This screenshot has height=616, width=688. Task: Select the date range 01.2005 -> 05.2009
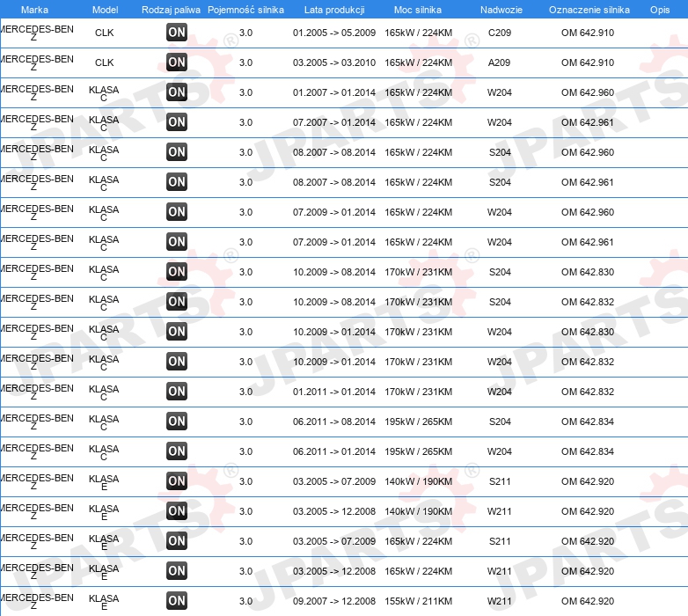(x=334, y=33)
